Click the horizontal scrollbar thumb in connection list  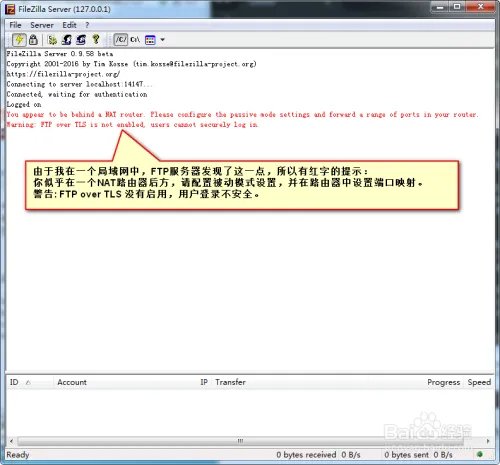(240, 441)
